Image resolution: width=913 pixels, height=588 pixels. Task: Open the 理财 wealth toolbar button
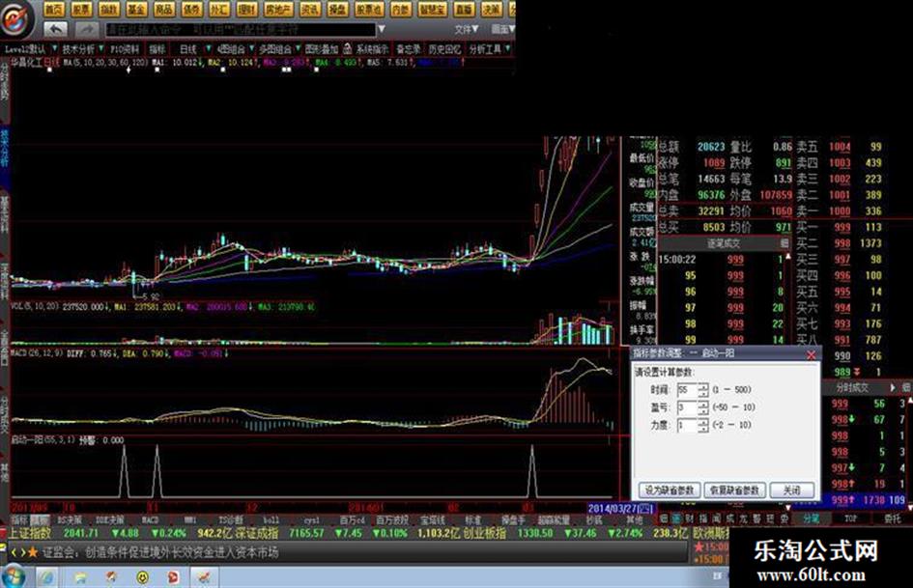[247, 9]
